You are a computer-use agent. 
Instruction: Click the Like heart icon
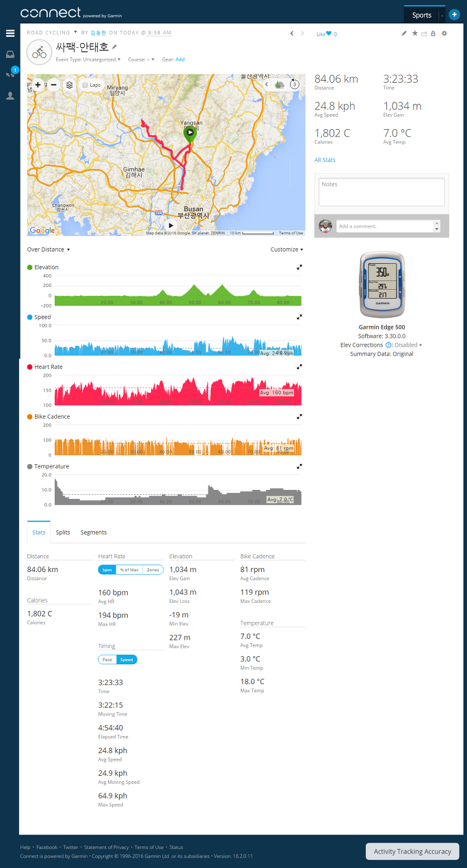point(329,33)
